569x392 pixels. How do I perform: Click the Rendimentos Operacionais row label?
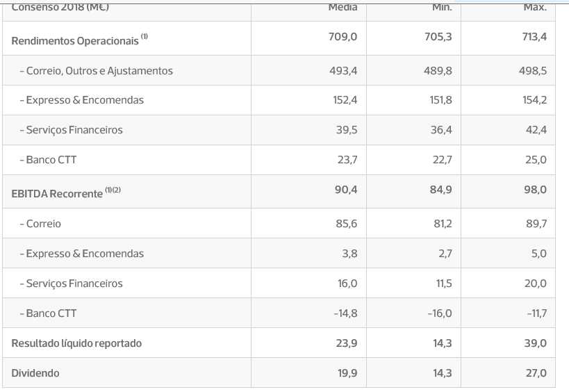click(75, 40)
